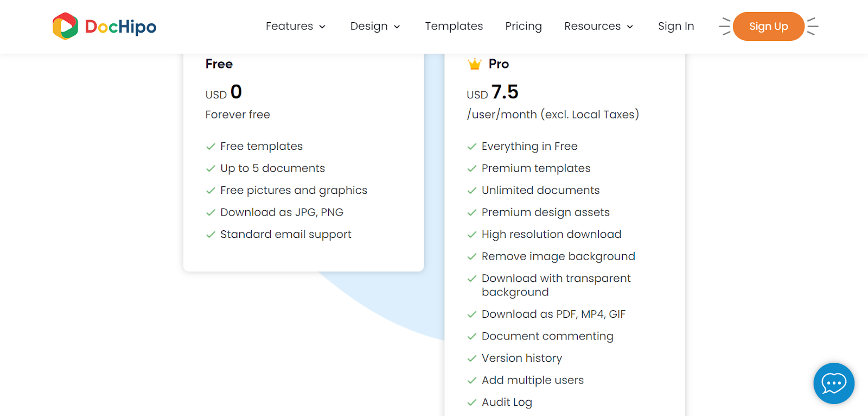Click checkmark beside Free templates

pyautogui.click(x=210, y=147)
